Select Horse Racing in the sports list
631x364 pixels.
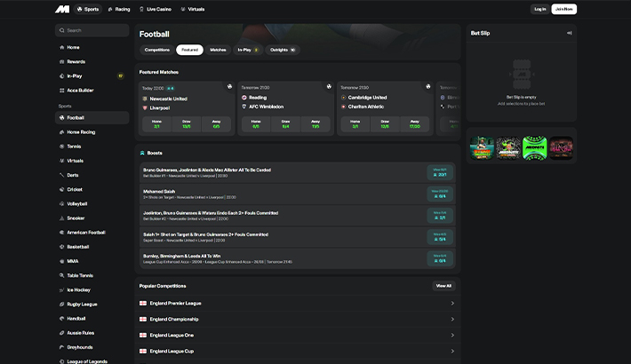(x=92, y=132)
